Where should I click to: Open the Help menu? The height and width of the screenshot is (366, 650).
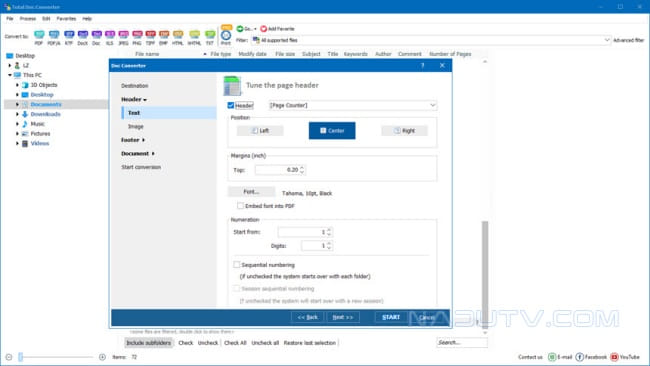point(87,19)
